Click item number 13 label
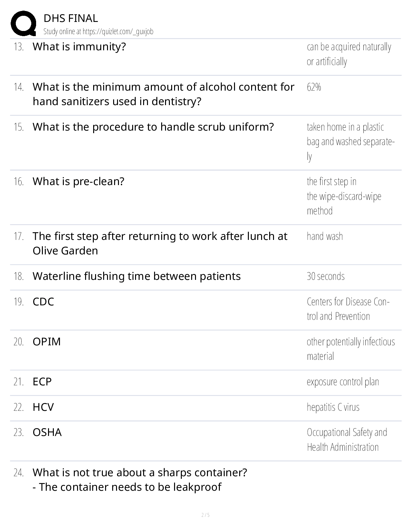The image size is (411, 532). [x=19, y=47]
